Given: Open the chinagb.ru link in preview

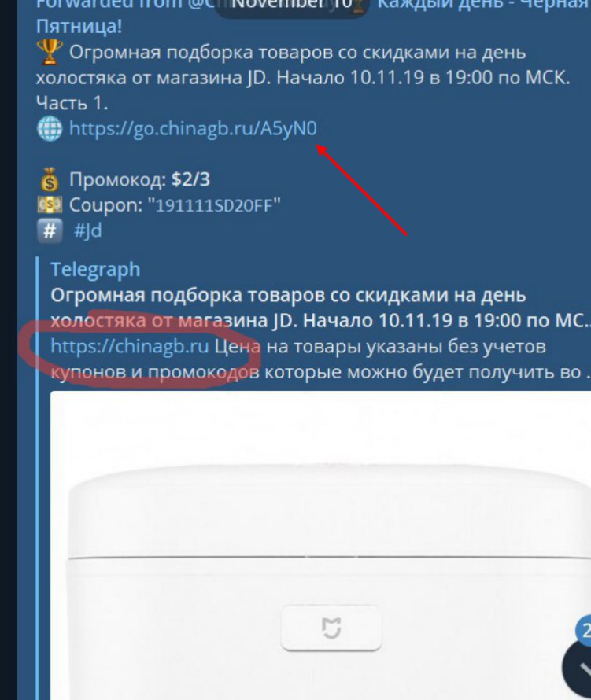Looking at the screenshot, I should coord(130,346).
